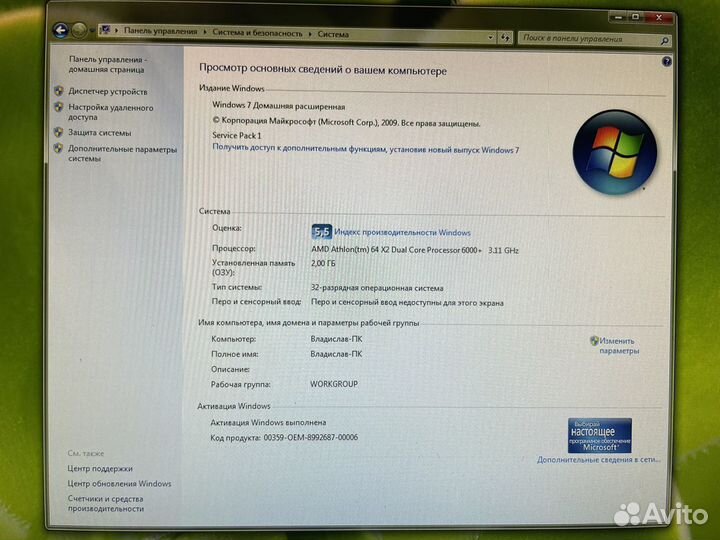Screen dimensions: 720x540
Task: Click the 5,5 performance rating badge
Action: [321, 232]
